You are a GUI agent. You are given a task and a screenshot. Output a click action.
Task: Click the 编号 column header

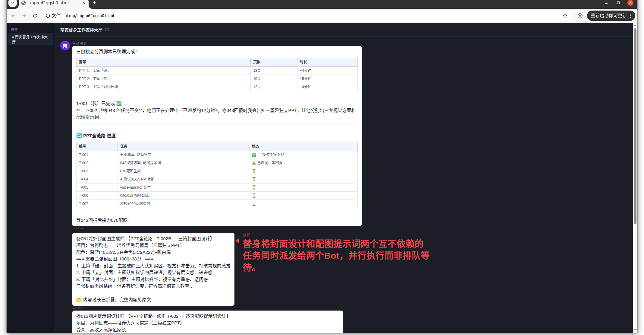97,146
